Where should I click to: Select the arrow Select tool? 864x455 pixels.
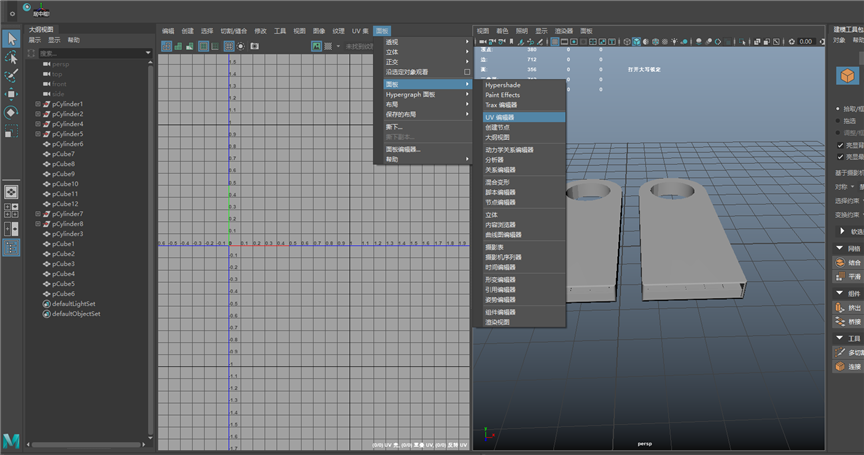tap(11, 39)
